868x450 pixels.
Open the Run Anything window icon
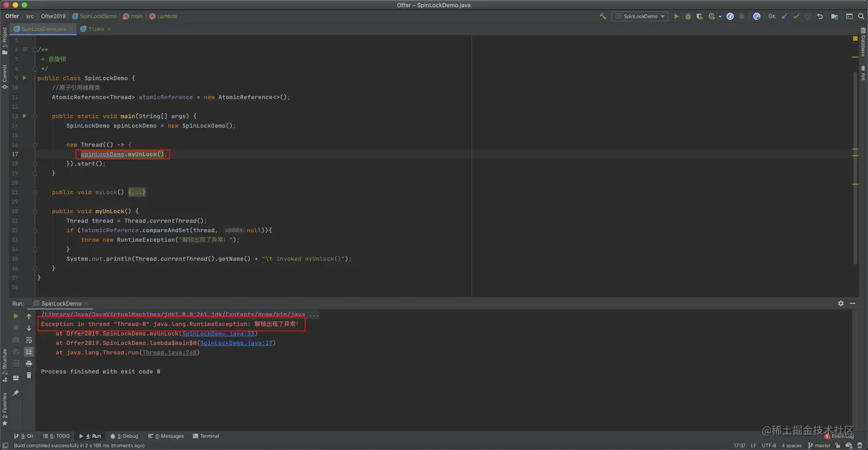click(x=849, y=16)
